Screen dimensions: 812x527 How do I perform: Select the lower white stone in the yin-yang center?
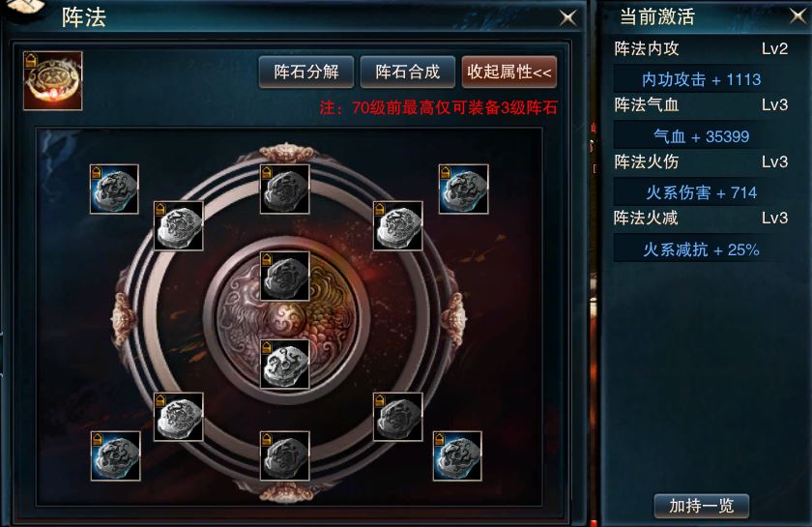tap(285, 365)
